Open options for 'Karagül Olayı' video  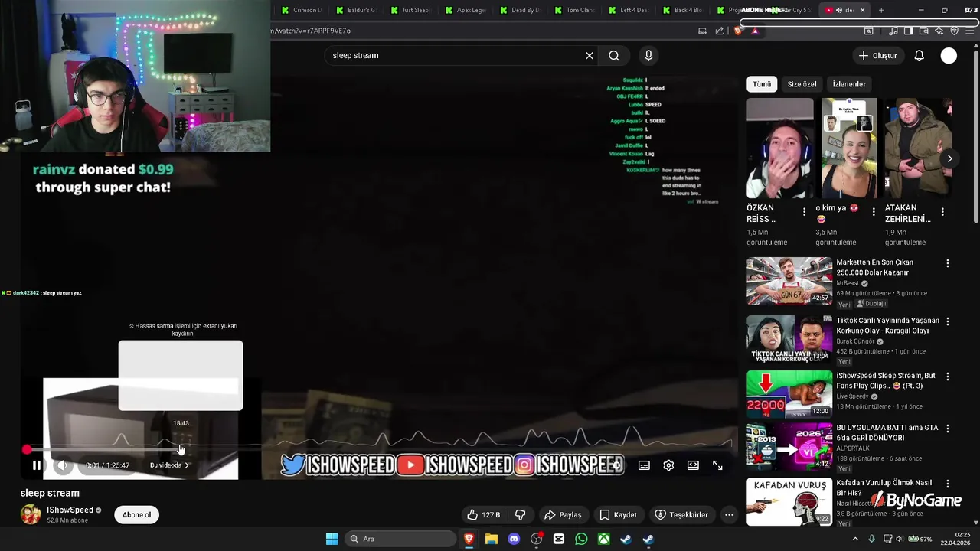pyautogui.click(x=947, y=321)
